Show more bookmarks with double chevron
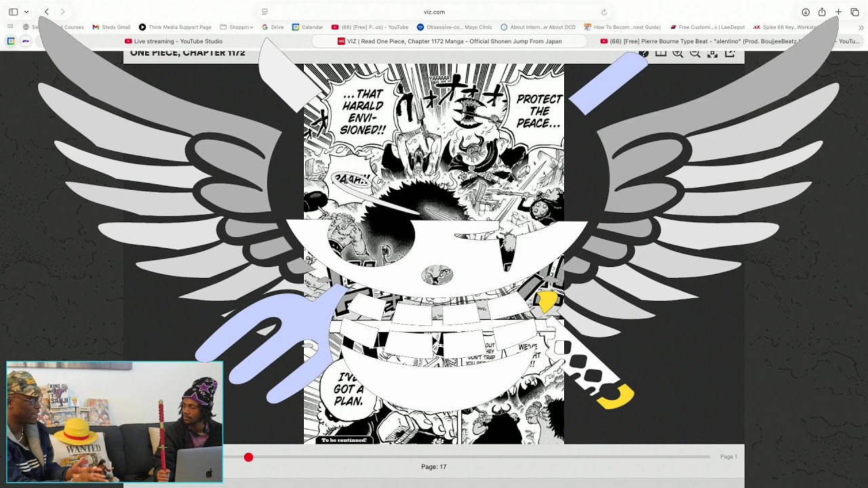868x488 pixels. coord(861,27)
